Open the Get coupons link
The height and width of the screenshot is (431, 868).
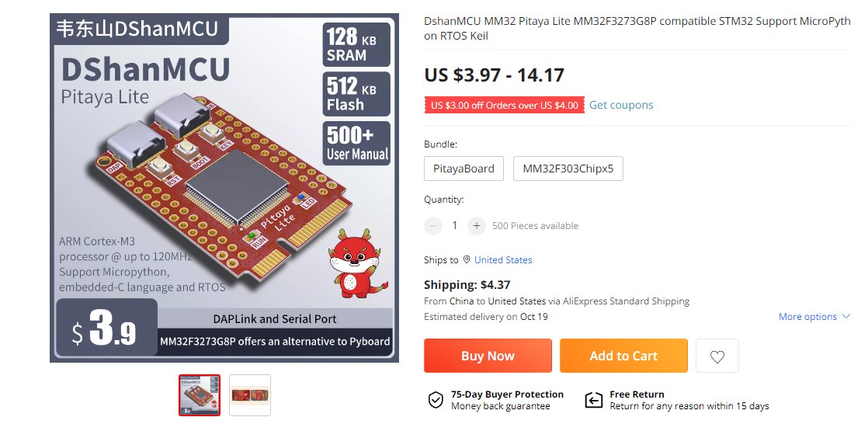621,105
